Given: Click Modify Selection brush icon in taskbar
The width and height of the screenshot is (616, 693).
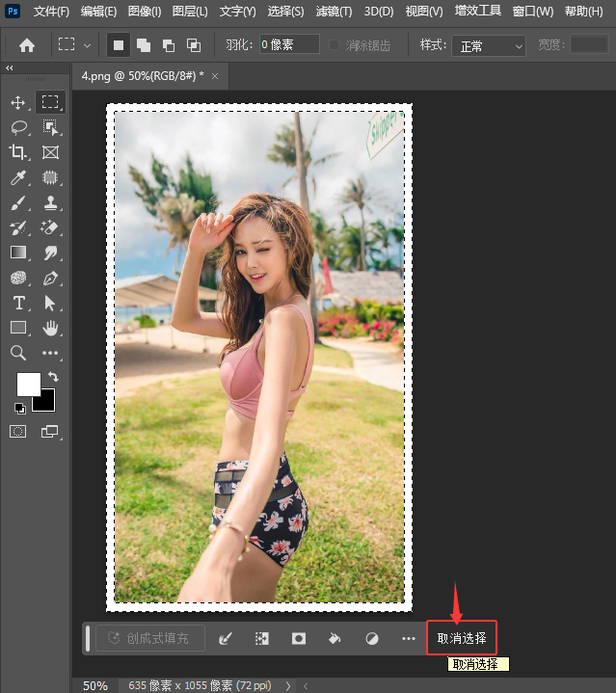Looking at the screenshot, I should (x=226, y=638).
